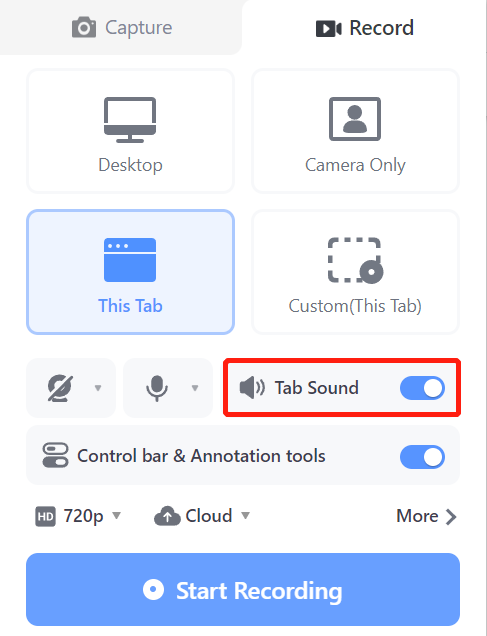Select the Desktop monitor icon
The height and width of the screenshot is (636, 487).
pyautogui.click(x=130, y=120)
